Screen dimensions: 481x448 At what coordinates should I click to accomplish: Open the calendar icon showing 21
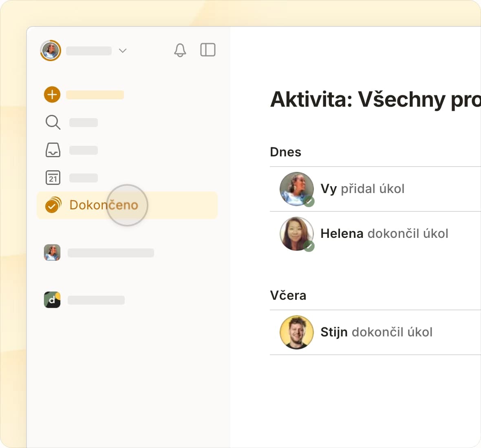[53, 178]
